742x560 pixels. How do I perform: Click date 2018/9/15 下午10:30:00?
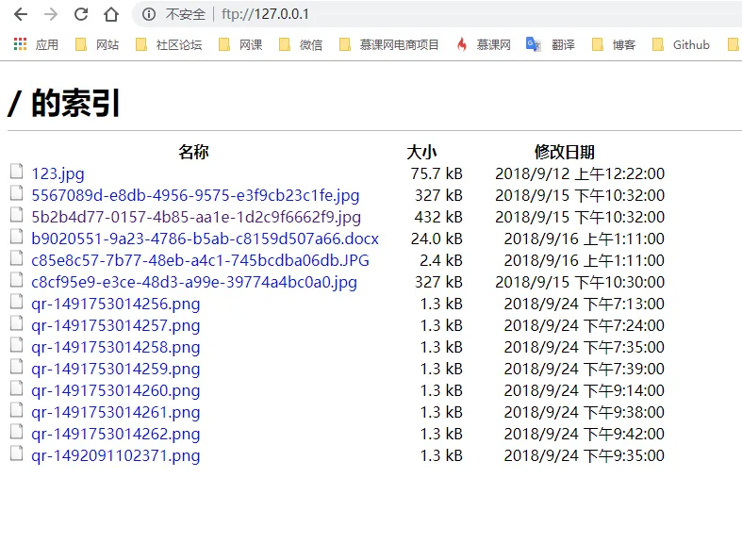click(x=580, y=282)
